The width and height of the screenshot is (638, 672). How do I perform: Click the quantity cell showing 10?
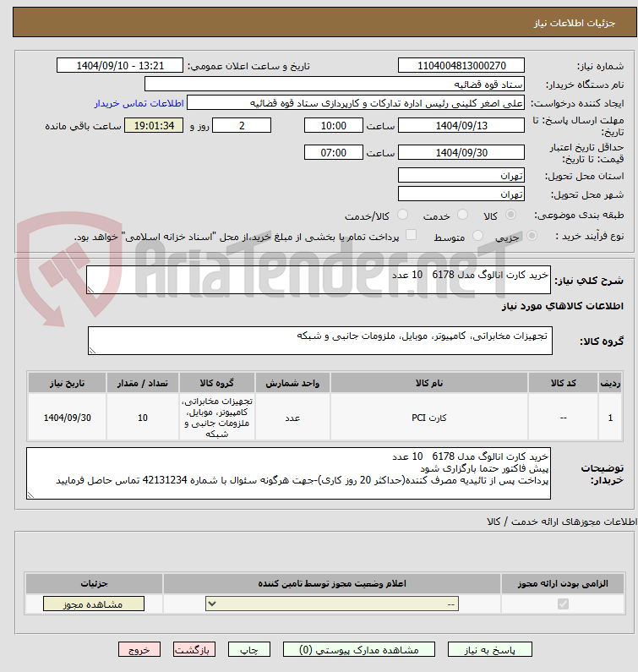[x=143, y=417]
